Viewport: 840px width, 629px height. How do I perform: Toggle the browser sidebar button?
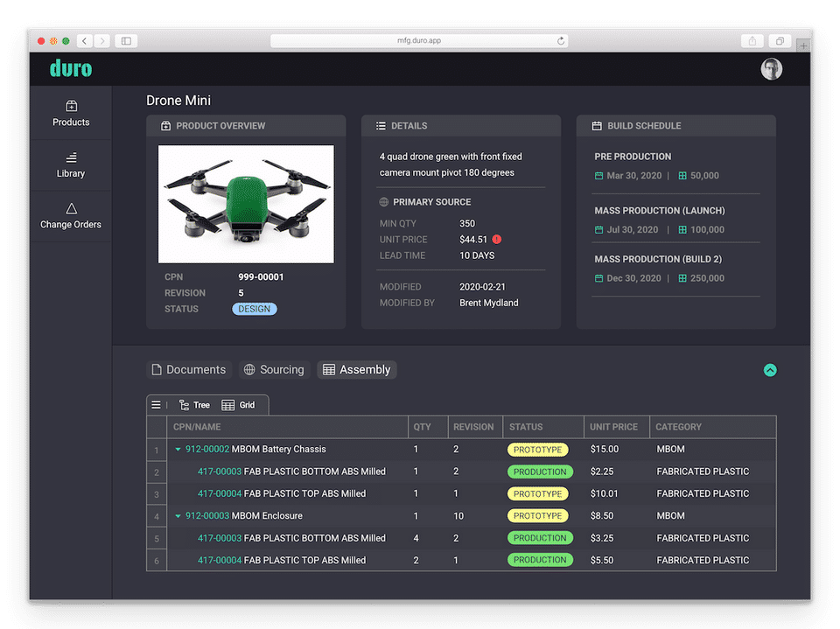126,41
